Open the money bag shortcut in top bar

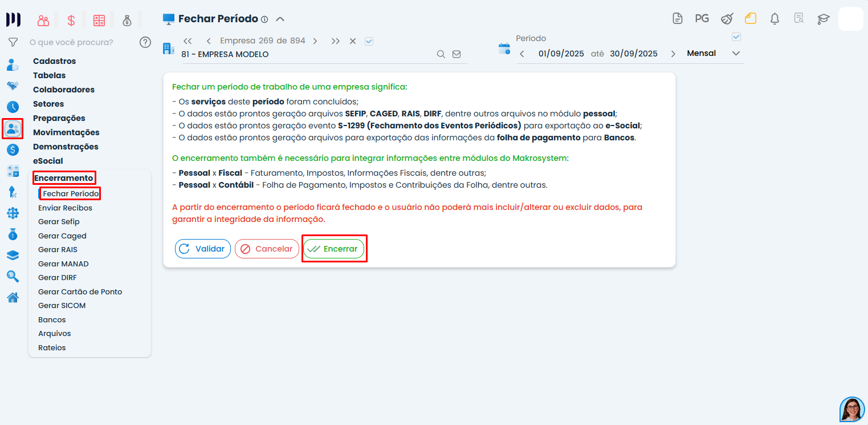[x=127, y=21]
